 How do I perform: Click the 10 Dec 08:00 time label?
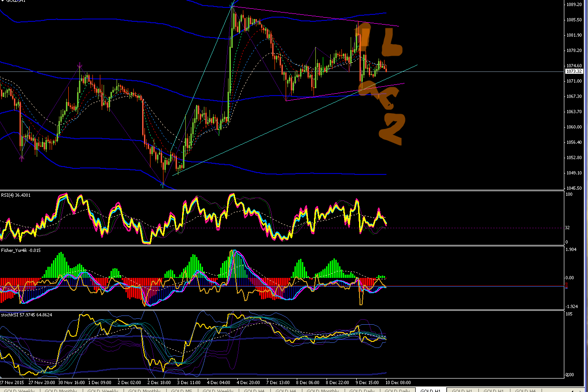tap(398, 383)
